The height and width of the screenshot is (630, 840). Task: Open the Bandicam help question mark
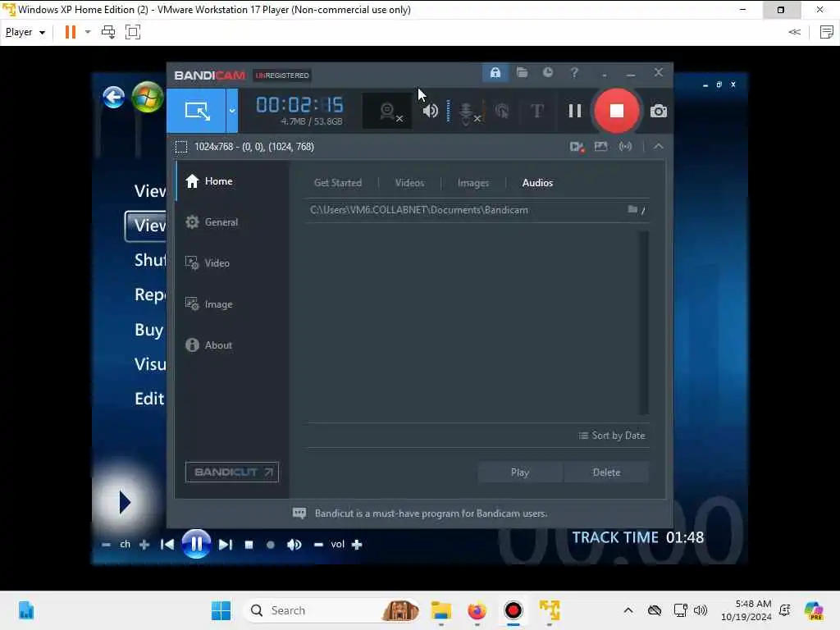pos(574,72)
